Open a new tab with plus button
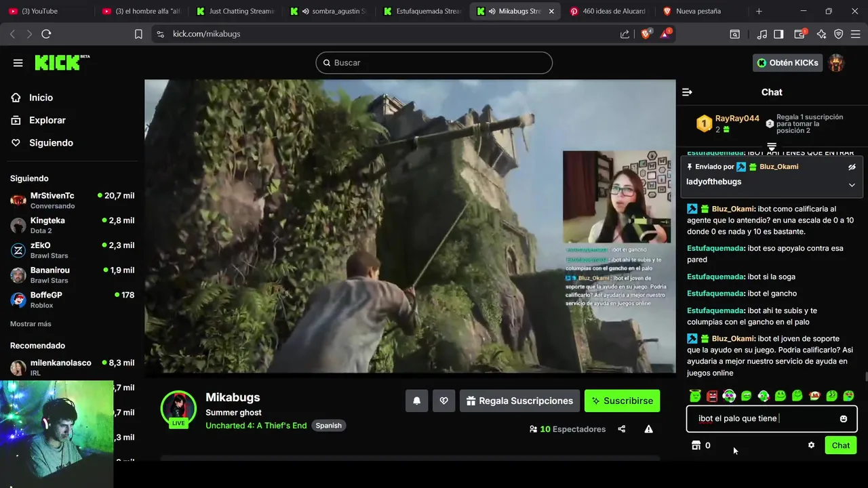The height and width of the screenshot is (488, 868). [x=759, y=12]
